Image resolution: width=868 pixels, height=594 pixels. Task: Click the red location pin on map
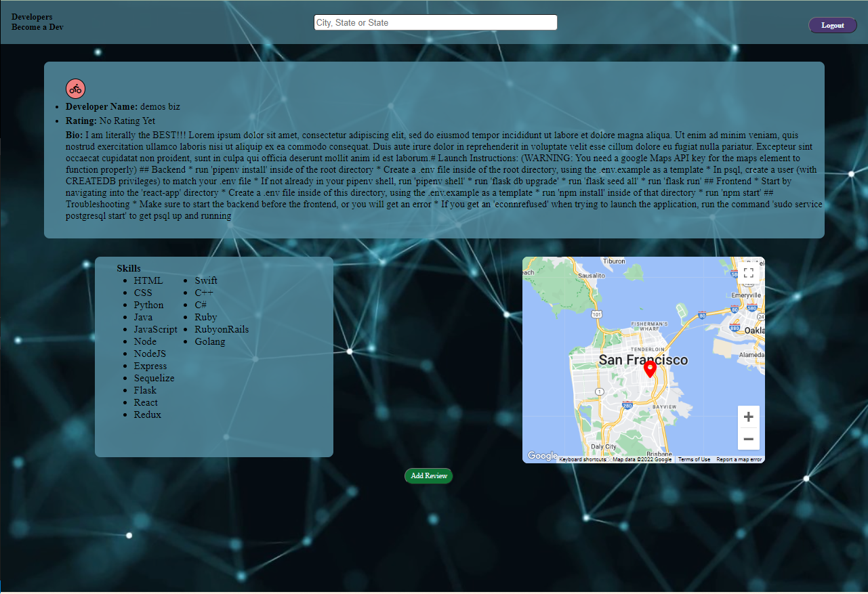(650, 369)
